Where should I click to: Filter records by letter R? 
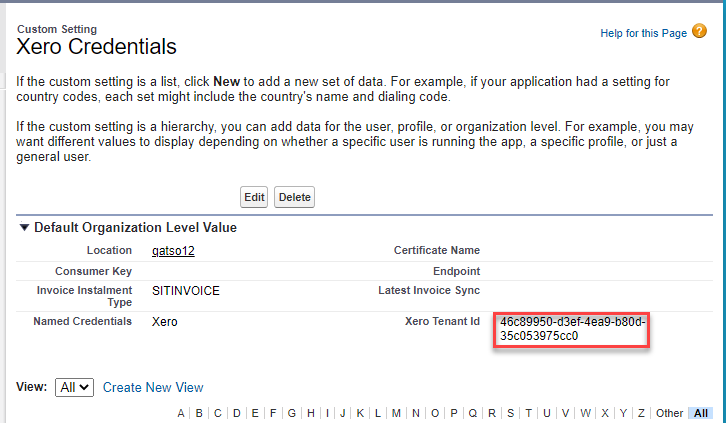pos(492,413)
